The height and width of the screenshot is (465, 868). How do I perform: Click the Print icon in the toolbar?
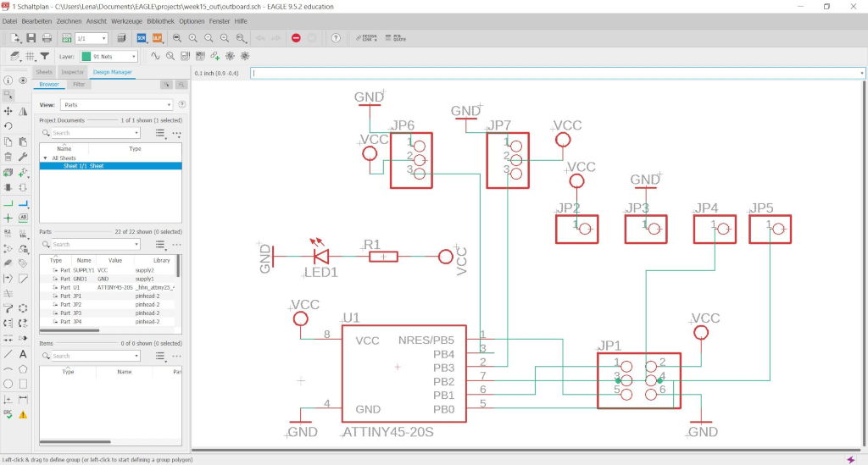pyautogui.click(x=47, y=38)
